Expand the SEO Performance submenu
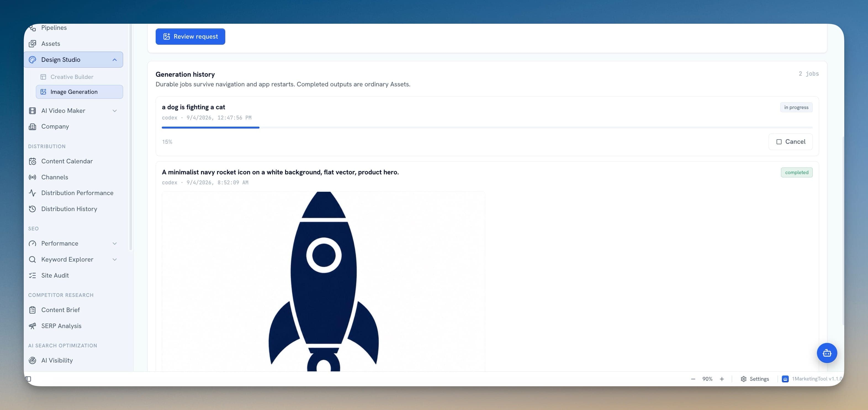This screenshot has height=410, width=868. 115,243
